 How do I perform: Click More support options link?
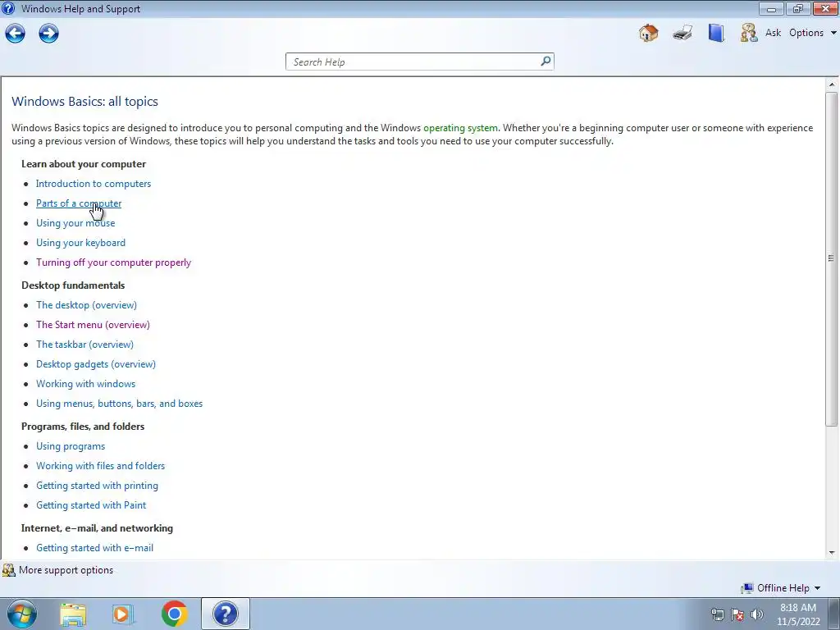click(66, 570)
